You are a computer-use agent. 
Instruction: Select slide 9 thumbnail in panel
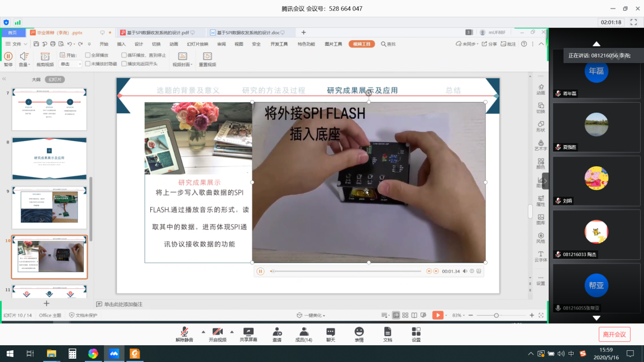[x=50, y=207]
